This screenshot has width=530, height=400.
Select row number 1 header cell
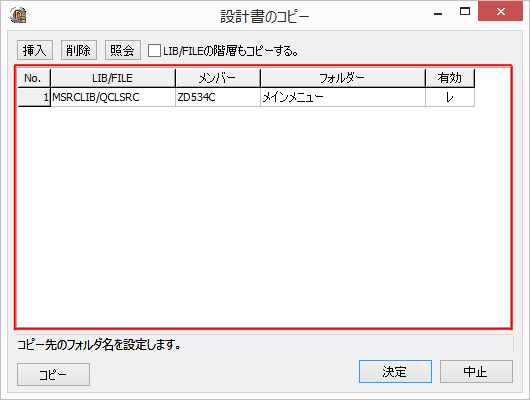point(34,97)
